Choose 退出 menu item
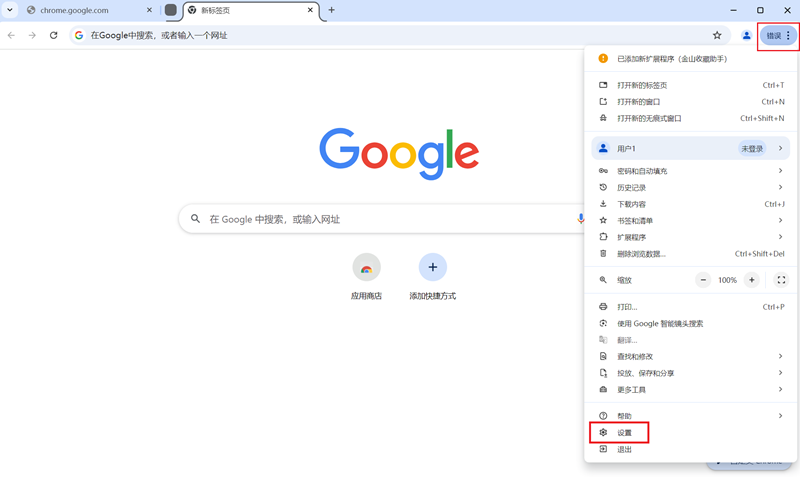Image resolution: width=800 pixels, height=477 pixels. coord(691,449)
